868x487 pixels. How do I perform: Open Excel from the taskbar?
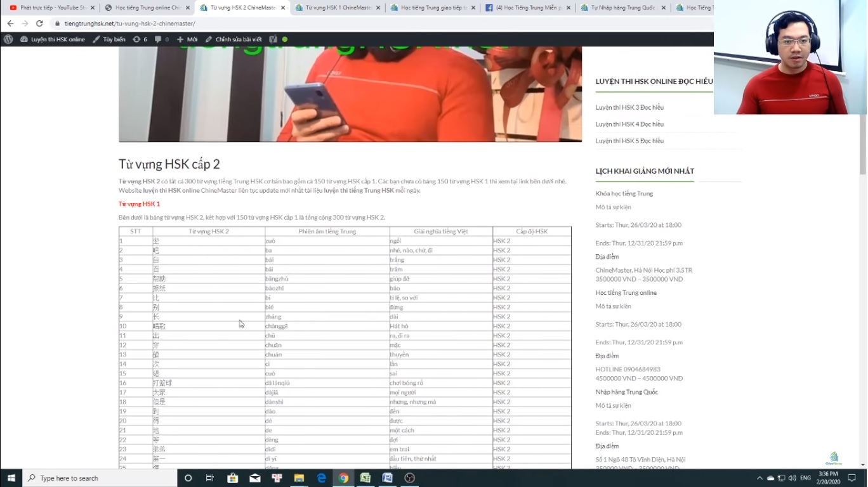tap(365, 478)
